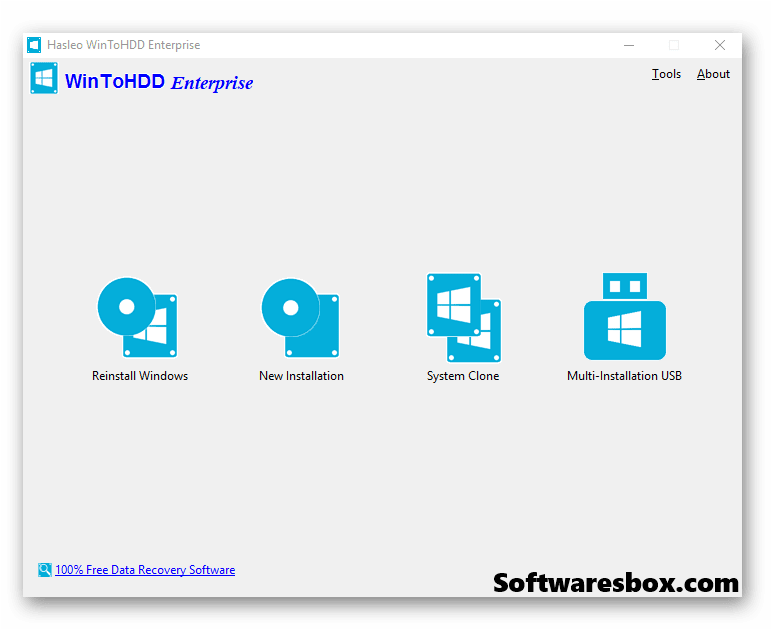Click the WinToHDD Enterprise header title
The image size is (771, 629).
click(159, 82)
